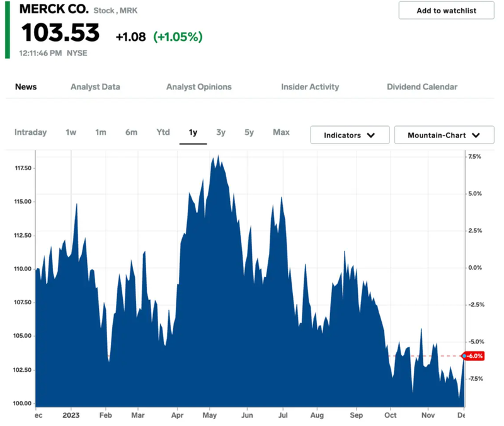Click the 2023 x-axis label
This screenshot has height=426, width=504.
pyautogui.click(x=71, y=415)
